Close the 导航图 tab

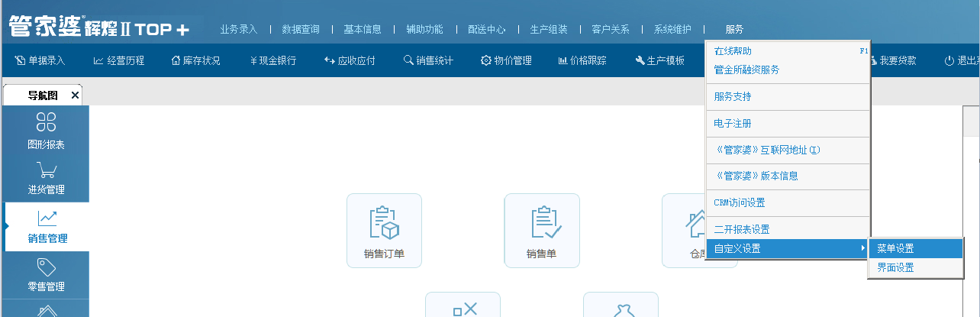(x=75, y=95)
